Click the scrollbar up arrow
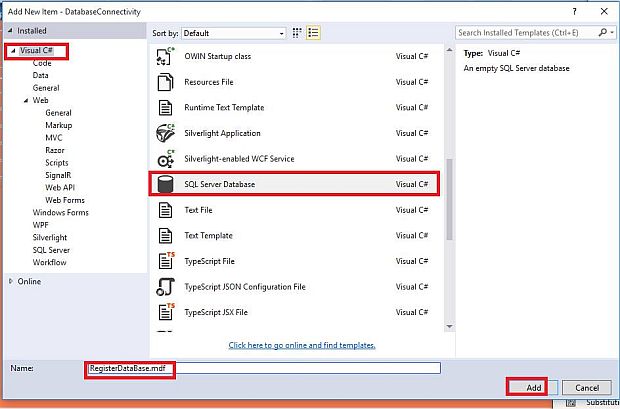Screen dimensions: 620x409 click(449, 50)
